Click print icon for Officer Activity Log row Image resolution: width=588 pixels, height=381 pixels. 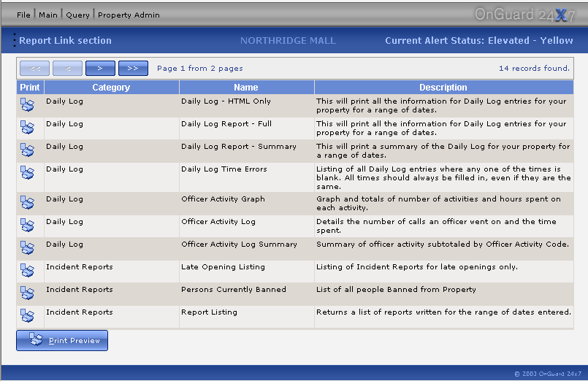pos(27,225)
